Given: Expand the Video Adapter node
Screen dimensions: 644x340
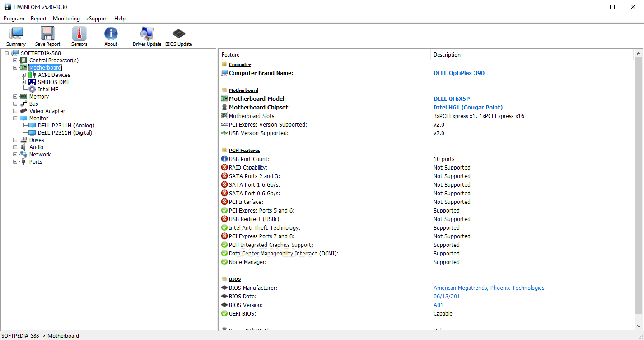Looking at the screenshot, I should click(15, 111).
